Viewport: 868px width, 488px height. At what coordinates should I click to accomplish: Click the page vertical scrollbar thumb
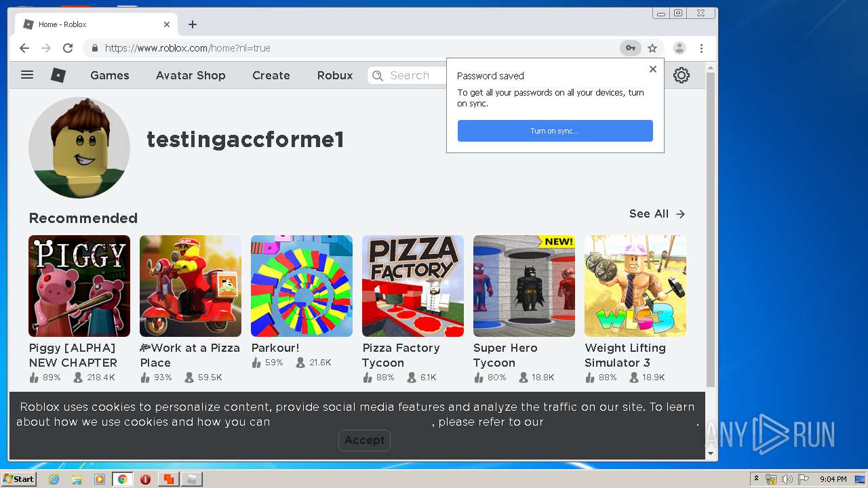click(x=711, y=229)
